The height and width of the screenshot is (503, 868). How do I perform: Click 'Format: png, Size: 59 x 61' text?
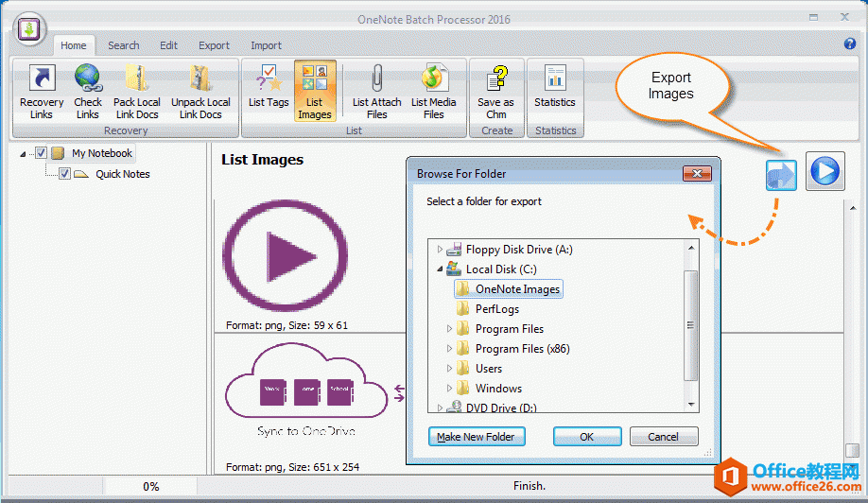point(286,325)
